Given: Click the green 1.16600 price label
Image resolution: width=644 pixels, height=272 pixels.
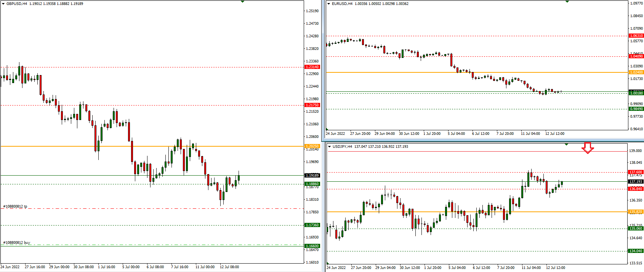Looking at the screenshot, I should [312, 246].
